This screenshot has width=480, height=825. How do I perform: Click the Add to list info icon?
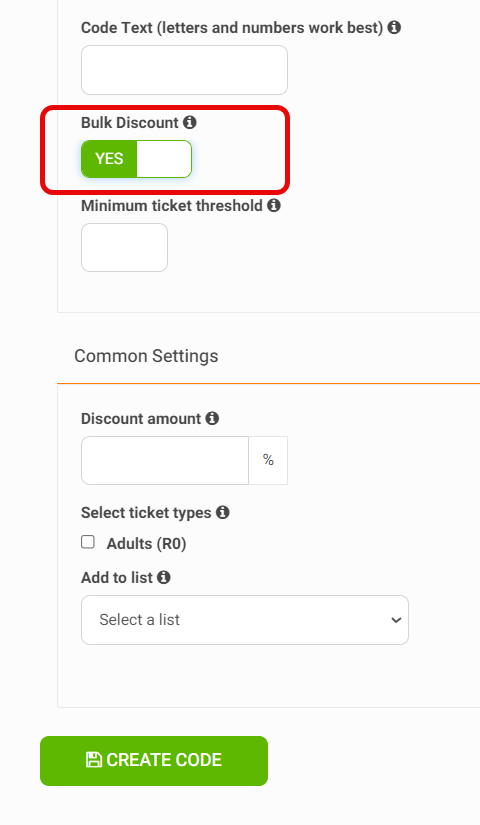pos(164,577)
